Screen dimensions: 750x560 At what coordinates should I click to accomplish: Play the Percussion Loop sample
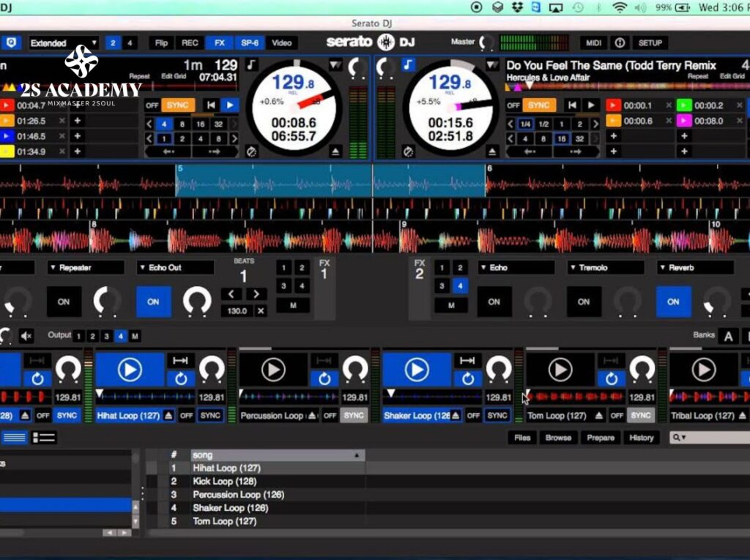pyautogui.click(x=273, y=370)
